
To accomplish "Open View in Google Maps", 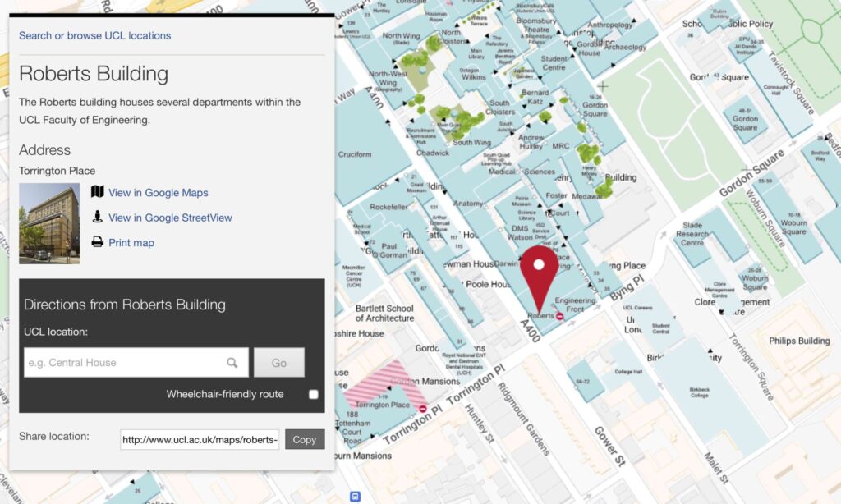I will tap(159, 192).
